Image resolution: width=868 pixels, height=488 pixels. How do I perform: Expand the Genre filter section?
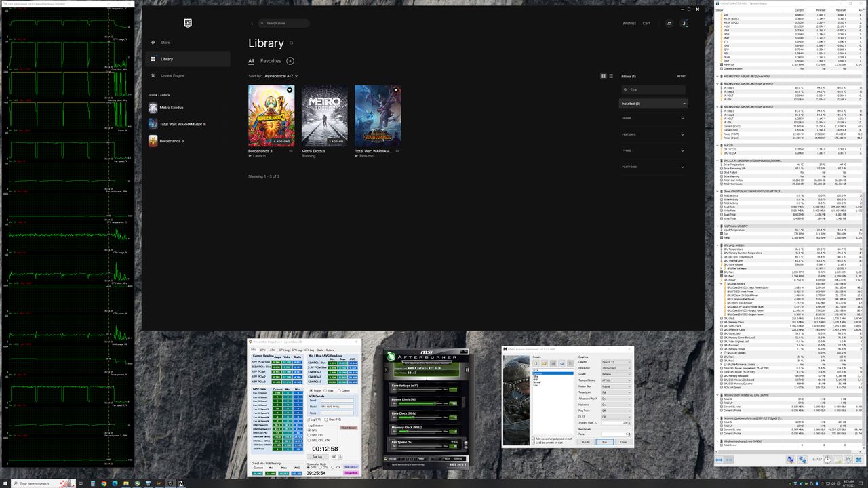[654, 118]
